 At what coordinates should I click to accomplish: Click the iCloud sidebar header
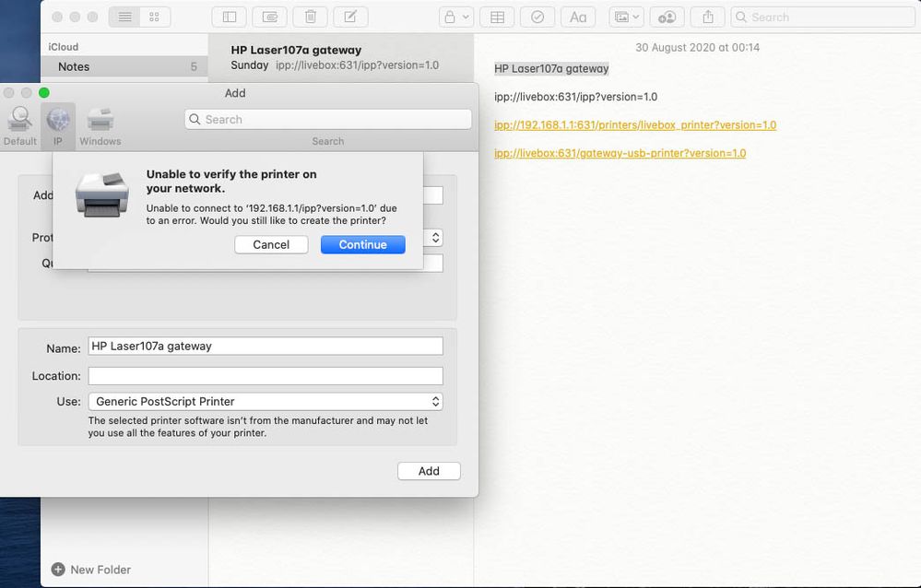pos(64,47)
